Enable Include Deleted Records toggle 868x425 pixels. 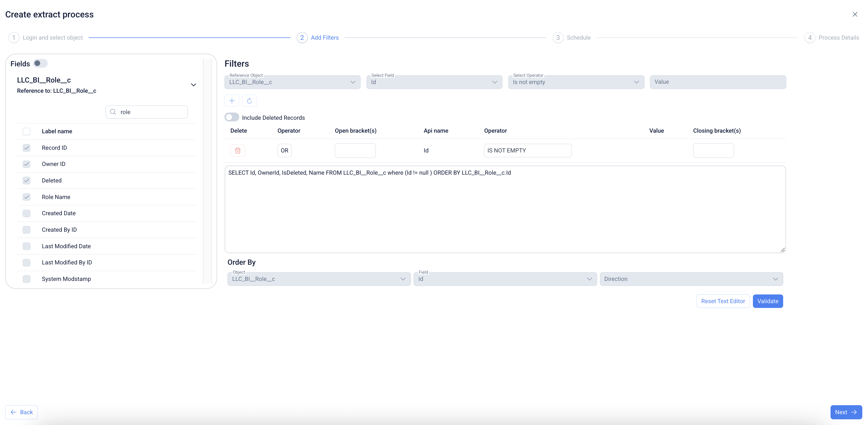point(232,117)
